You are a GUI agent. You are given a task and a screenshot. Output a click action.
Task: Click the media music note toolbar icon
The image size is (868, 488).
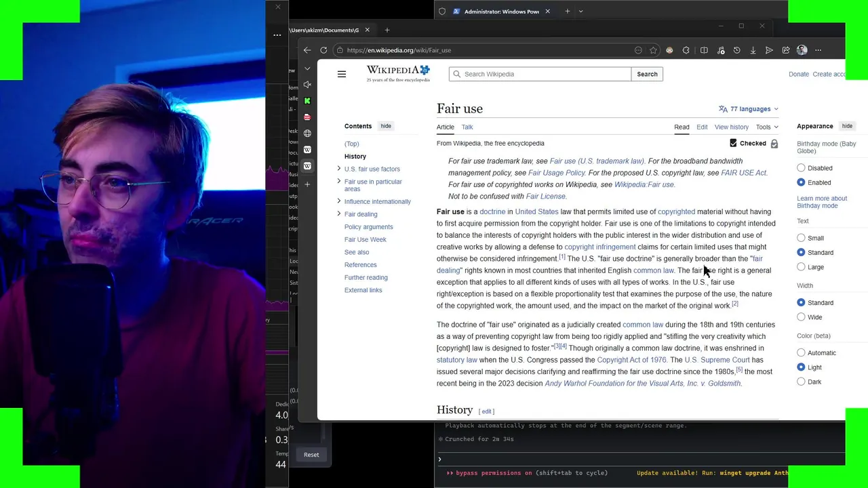[x=720, y=50]
